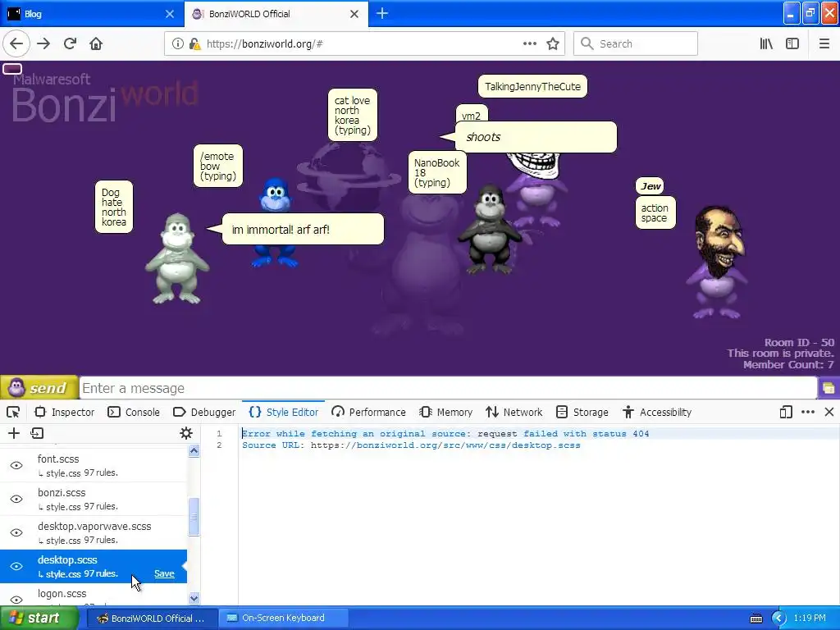Click the TalkingJennyTheCute name tag
Image resolution: width=840 pixels, height=630 pixels.
532,86
